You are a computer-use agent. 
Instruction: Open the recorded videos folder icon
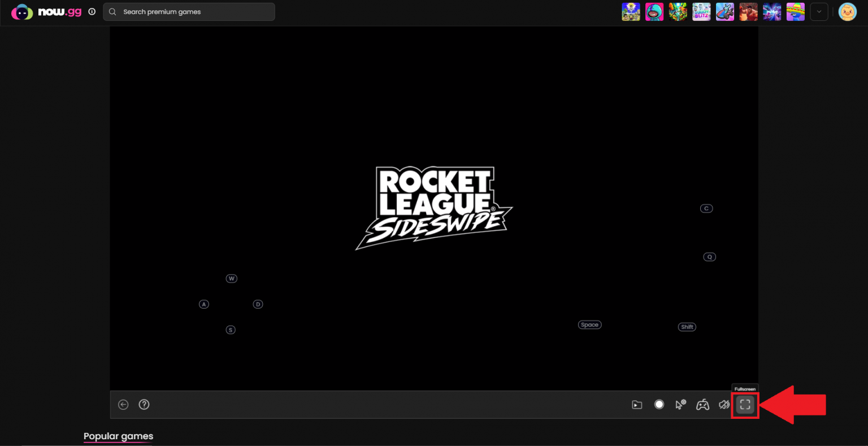(637, 405)
